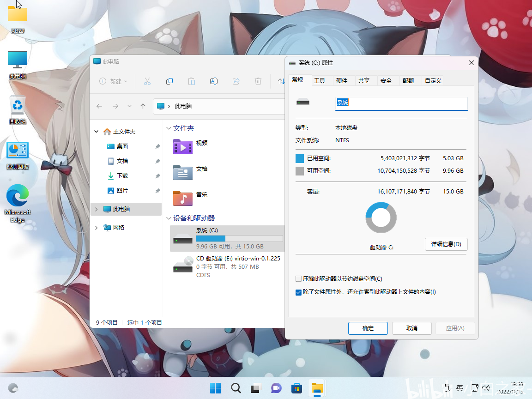Click the Delete trash icon in Explorer
The height and width of the screenshot is (399, 532).
[258, 81]
